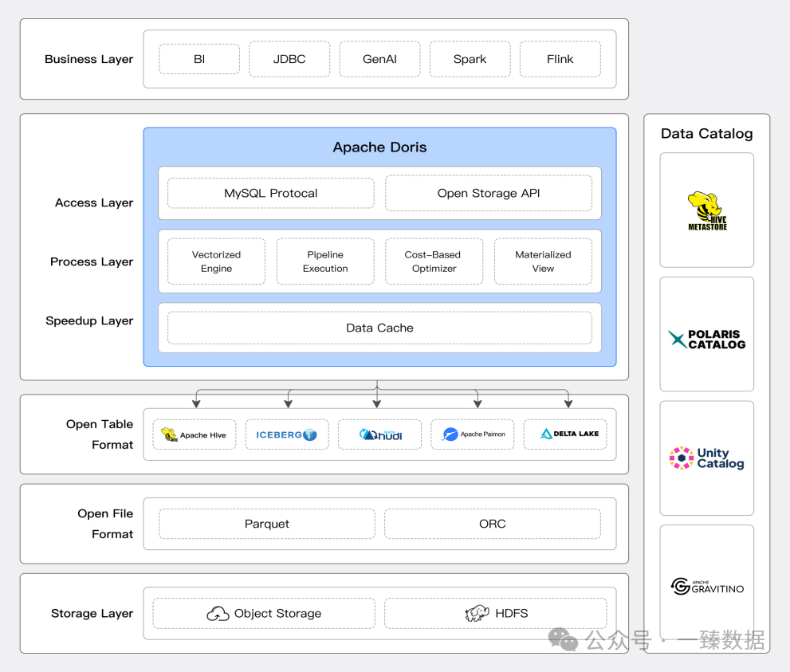Click the cloud icon beside Object Storage
Image resolution: width=790 pixels, height=672 pixels.
[218, 614]
